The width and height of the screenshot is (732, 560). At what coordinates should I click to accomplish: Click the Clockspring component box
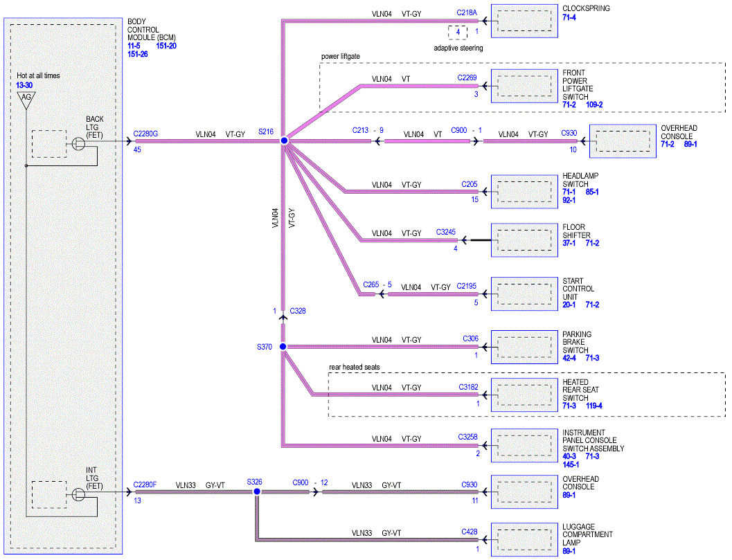coord(524,21)
